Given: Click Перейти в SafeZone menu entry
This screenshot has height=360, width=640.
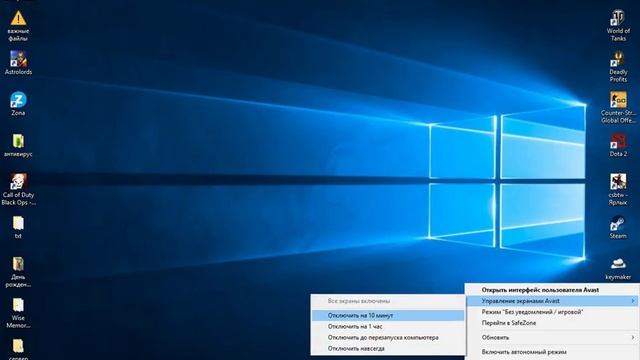Looking at the screenshot, I should click(552, 323).
